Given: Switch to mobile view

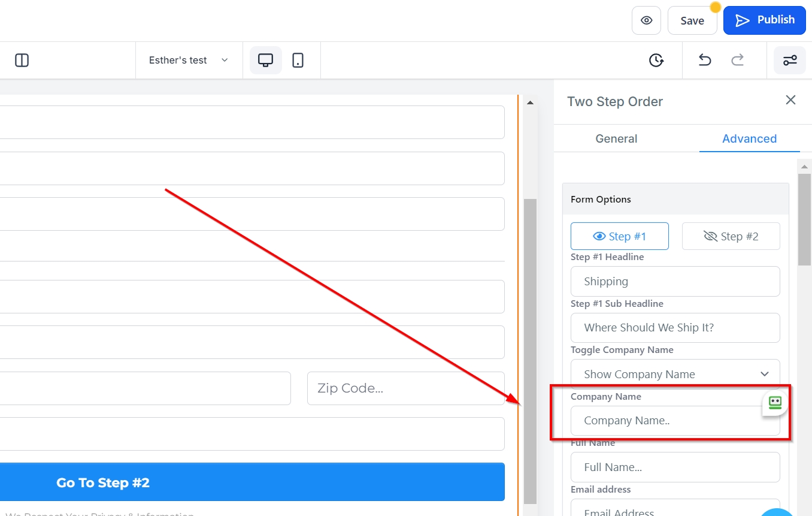Looking at the screenshot, I should (x=298, y=60).
